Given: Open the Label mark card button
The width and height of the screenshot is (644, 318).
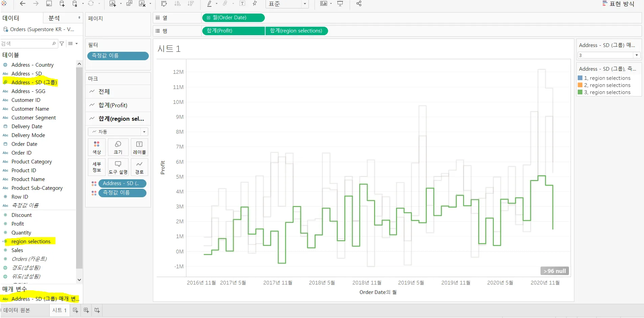Looking at the screenshot, I should pos(139,147).
